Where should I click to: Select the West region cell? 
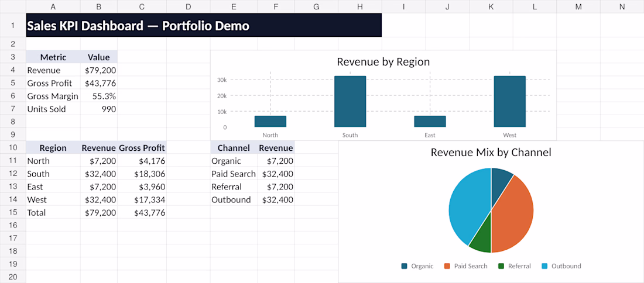click(53, 200)
